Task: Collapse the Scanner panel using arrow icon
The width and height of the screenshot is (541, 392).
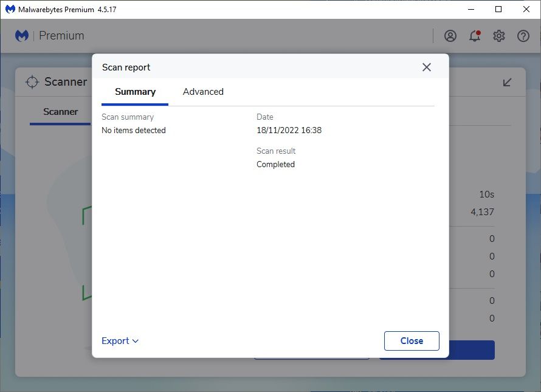Action: click(x=507, y=82)
